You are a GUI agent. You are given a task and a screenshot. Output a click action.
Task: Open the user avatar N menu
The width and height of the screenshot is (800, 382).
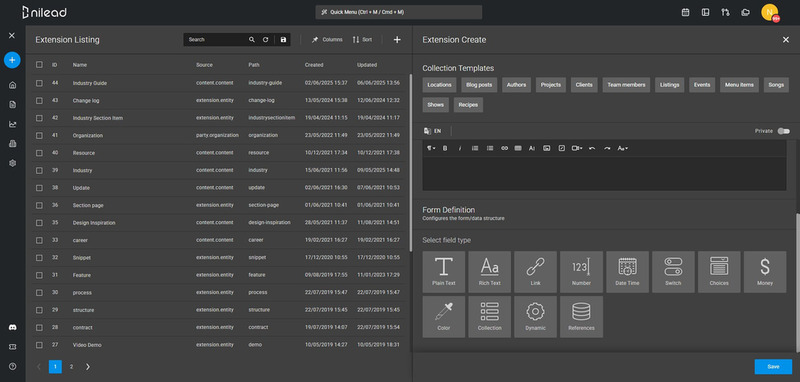coord(769,12)
